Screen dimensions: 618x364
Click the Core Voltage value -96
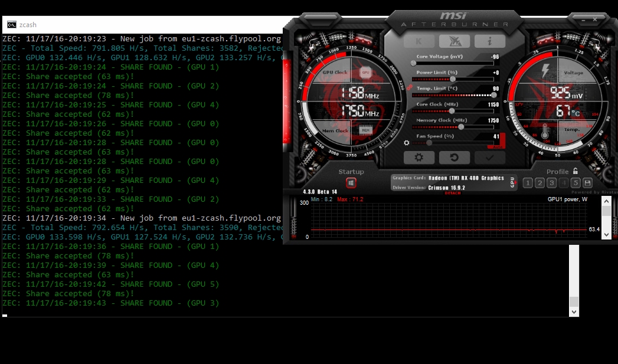pos(495,57)
